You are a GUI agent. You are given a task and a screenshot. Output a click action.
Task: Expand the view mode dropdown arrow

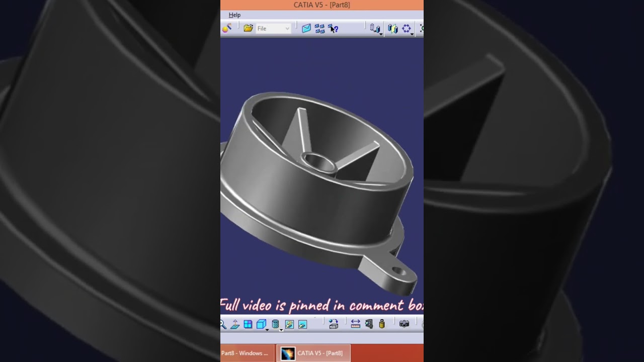coord(281,329)
